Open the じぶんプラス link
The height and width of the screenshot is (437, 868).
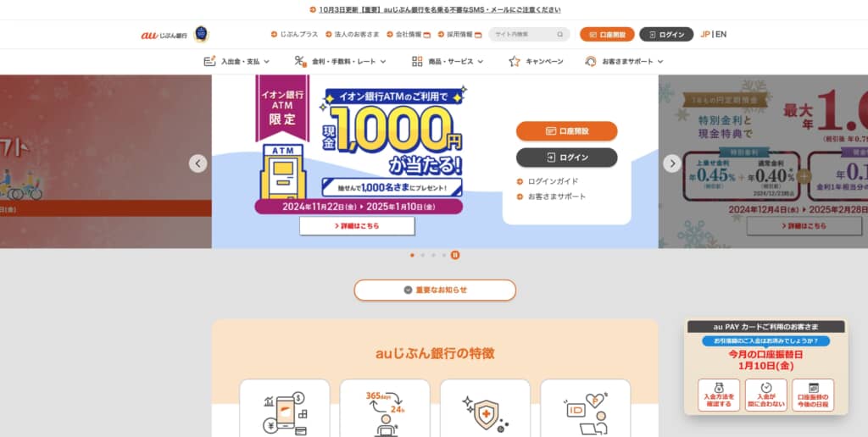point(294,34)
